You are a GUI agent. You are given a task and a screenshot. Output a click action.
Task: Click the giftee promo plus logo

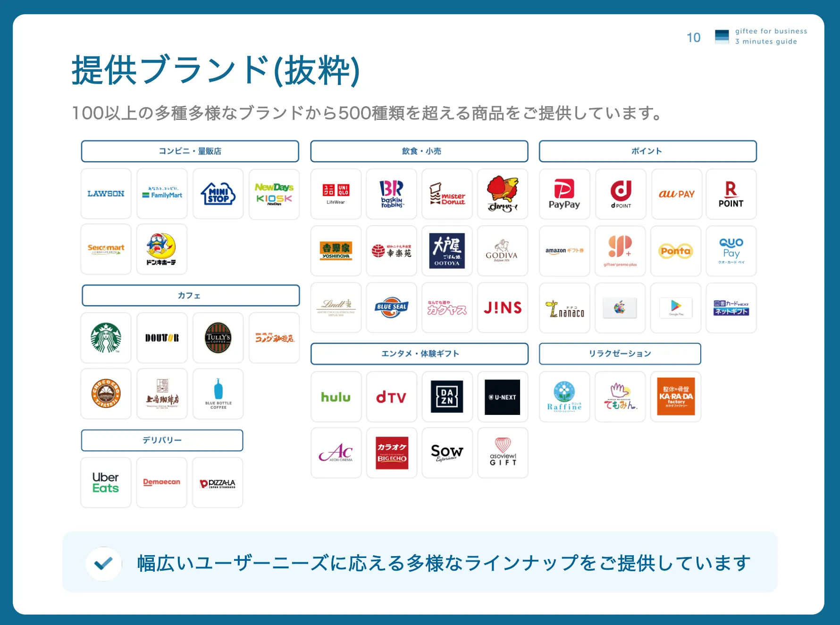click(620, 251)
